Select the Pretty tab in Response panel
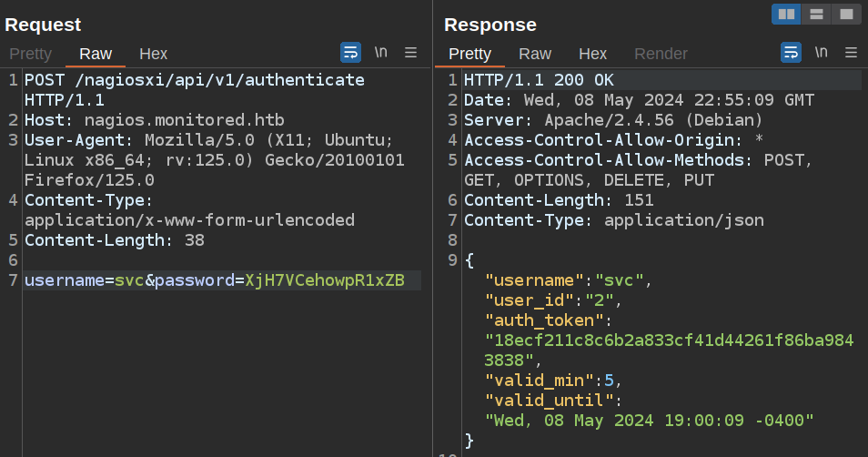 (x=469, y=54)
